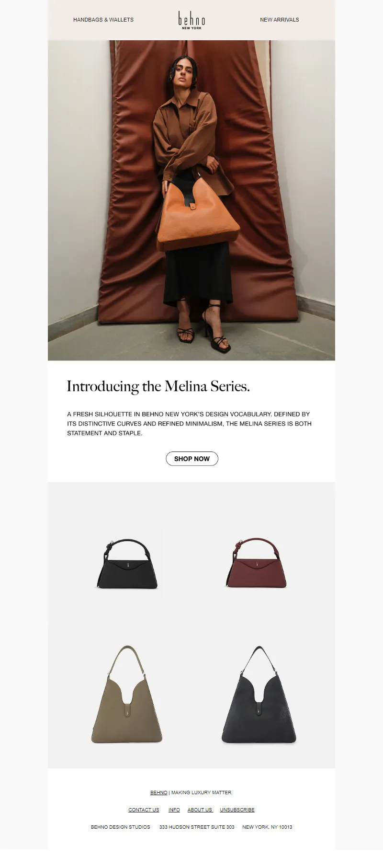Screen dimensions: 383x868
Task: Select the olive hobo shoulder bag
Action: [x=127, y=695]
